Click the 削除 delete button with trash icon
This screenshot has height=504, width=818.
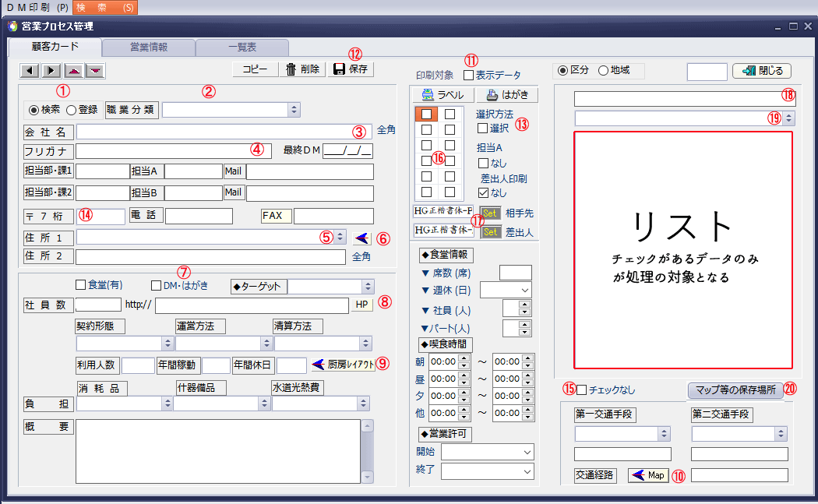point(303,69)
